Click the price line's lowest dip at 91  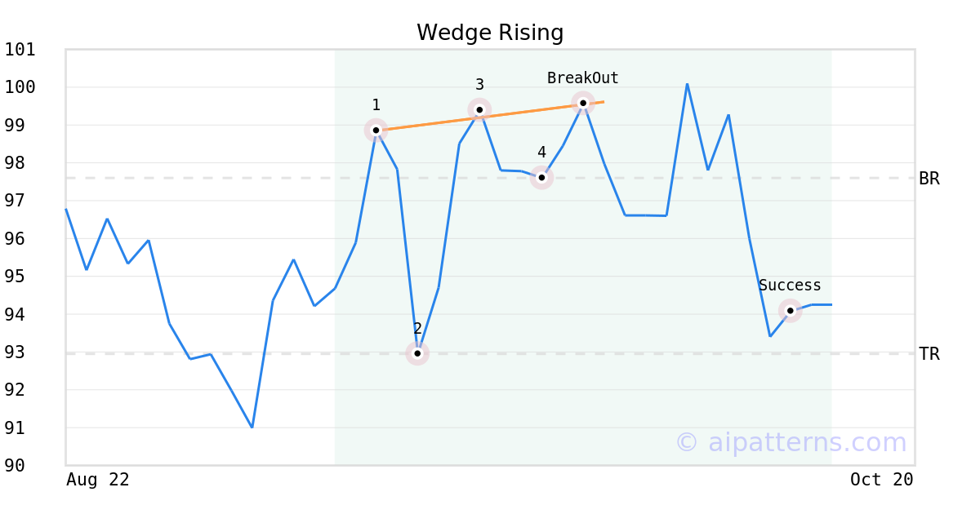pos(252,427)
